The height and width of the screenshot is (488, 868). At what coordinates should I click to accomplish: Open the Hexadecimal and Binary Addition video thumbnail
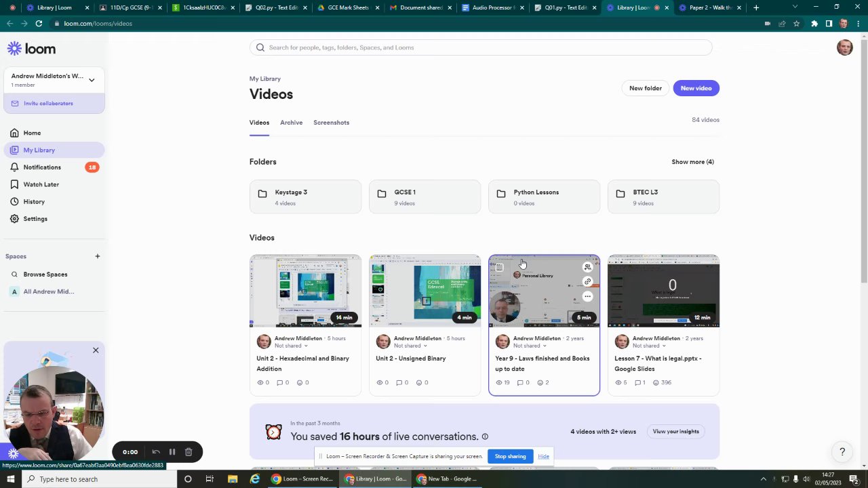click(x=305, y=291)
